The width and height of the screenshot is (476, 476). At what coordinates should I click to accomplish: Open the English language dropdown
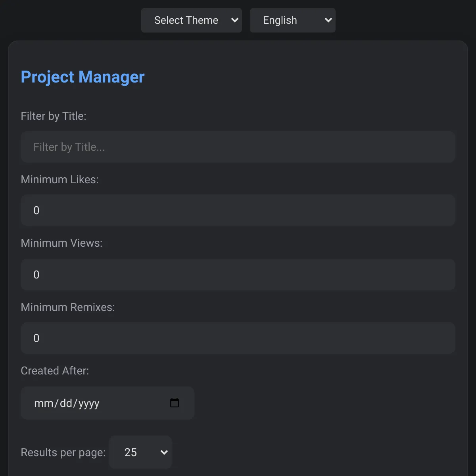coord(293,20)
